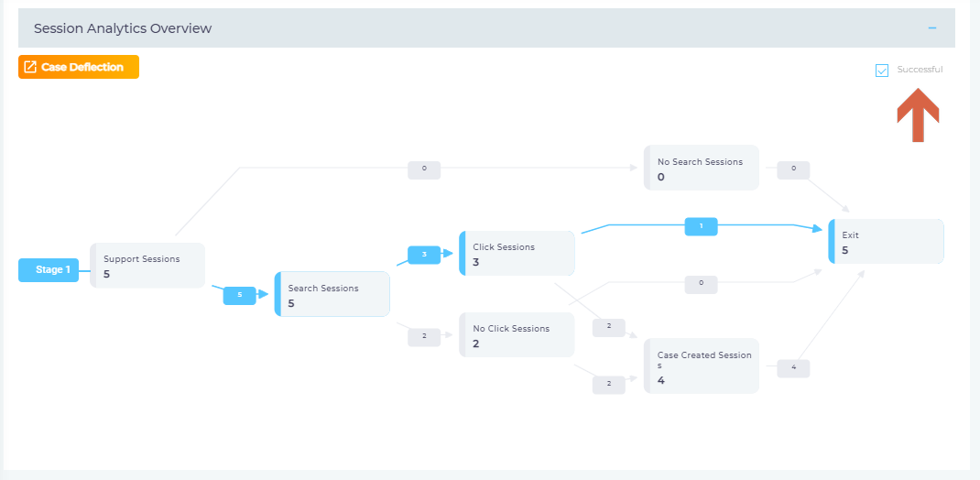Select the No Search Sessions node
Screen dimensions: 980x480
tap(702, 169)
